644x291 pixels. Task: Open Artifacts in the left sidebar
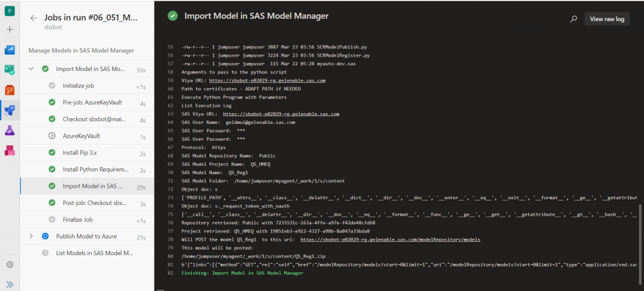[x=9, y=150]
